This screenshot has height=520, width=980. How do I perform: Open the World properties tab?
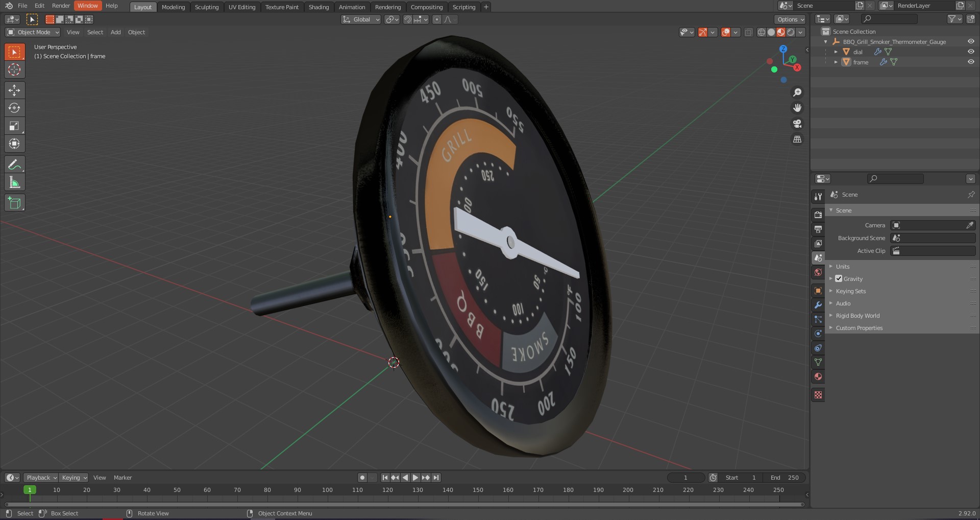[818, 272]
